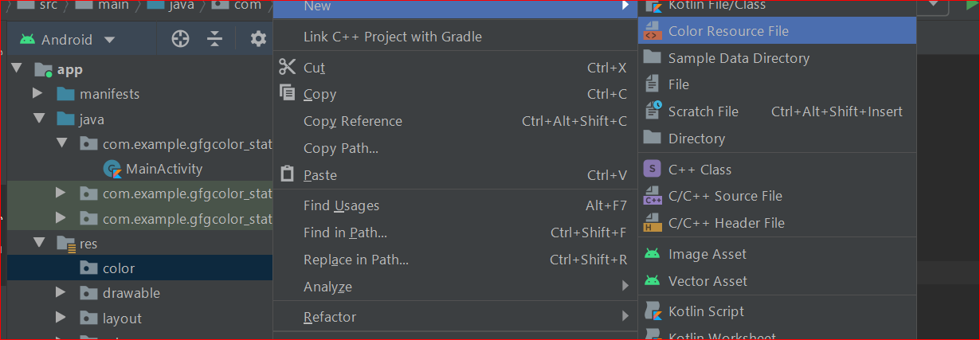Click Find Usages in context menu
The height and width of the screenshot is (340, 980).
point(341,205)
